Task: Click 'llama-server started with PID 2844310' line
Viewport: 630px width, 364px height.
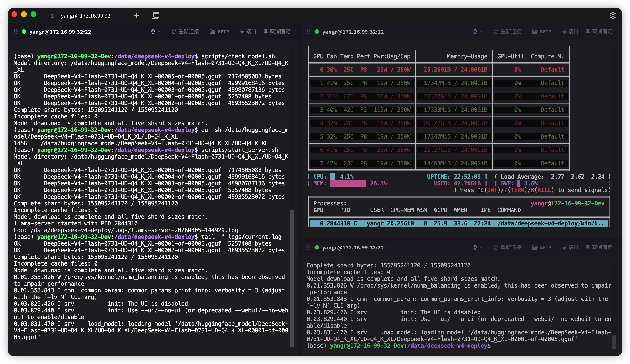Action: point(76,223)
